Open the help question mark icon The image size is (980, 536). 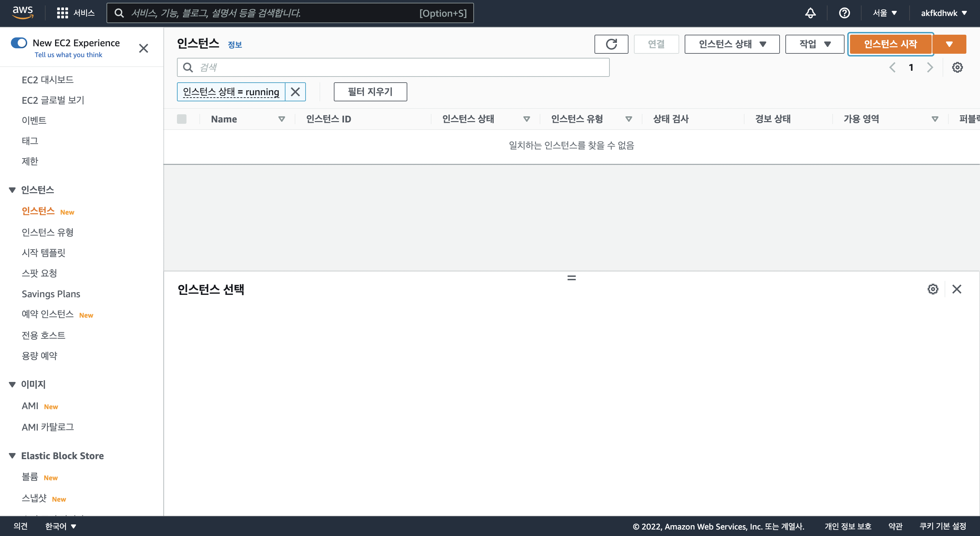click(844, 13)
